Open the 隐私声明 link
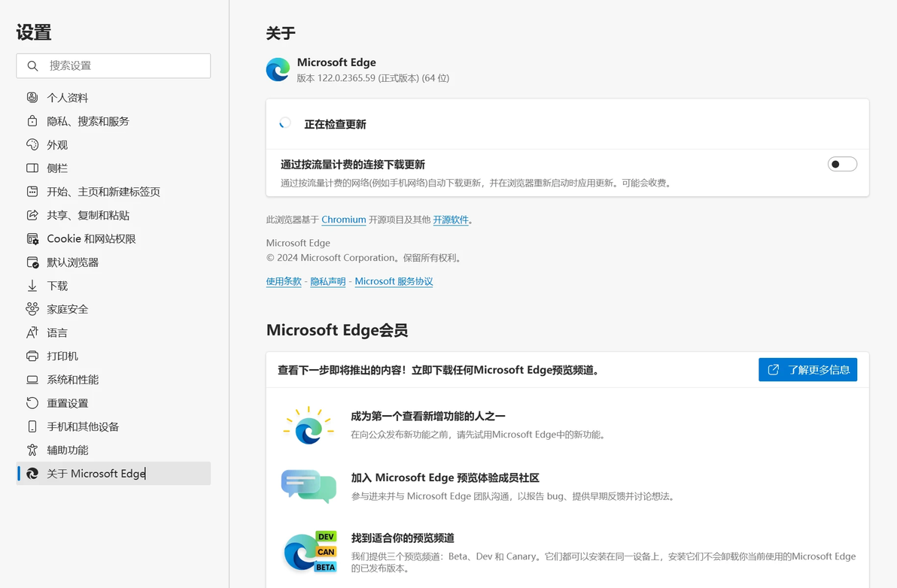Screen dimensions: 897x588 pos(328,281)
